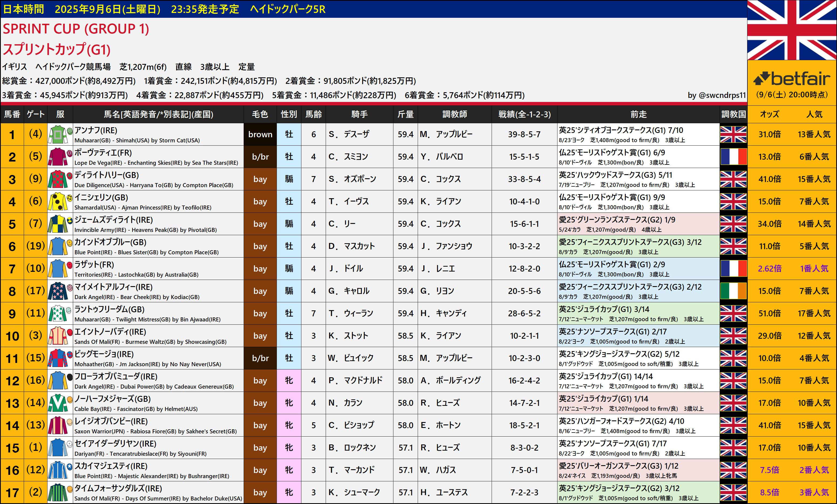Click the red-blue quartered silks for horse 11
This screenshot has width=837, height=504.
click(x=57, y=358)
